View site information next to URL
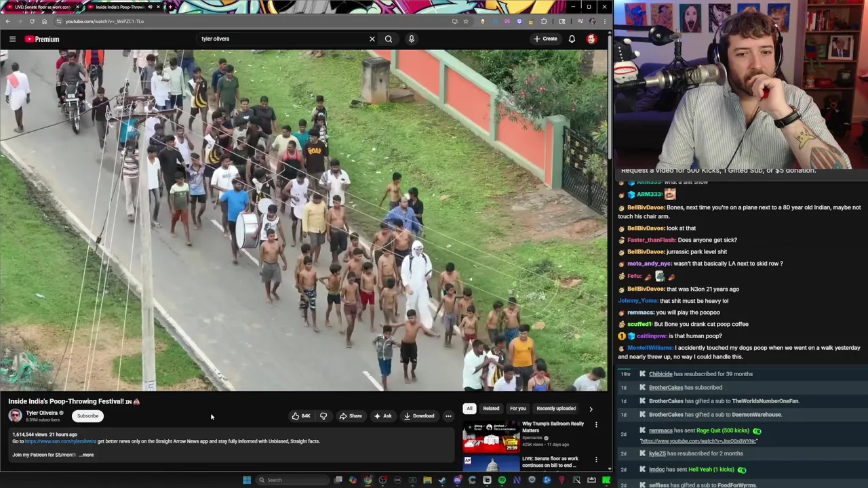Viewport: 868px width, 488px height. pos(58,22)
